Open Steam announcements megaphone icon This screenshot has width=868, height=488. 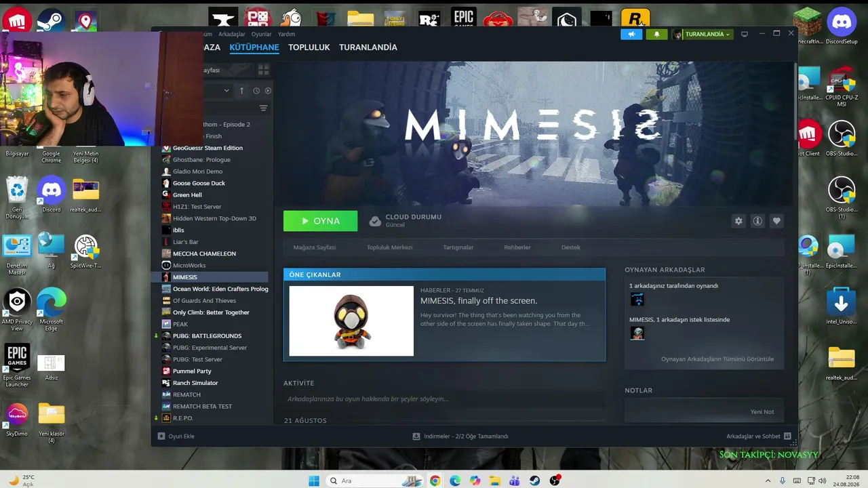tap(631, 35)
